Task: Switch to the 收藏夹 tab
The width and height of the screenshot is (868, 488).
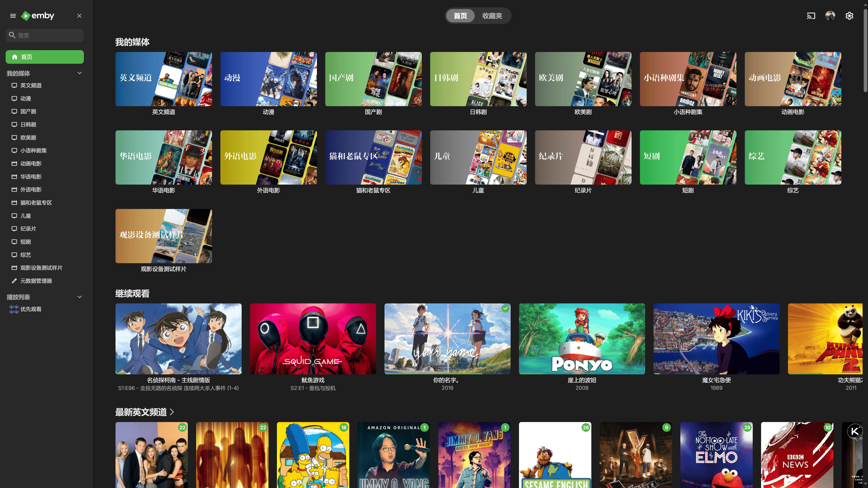Action: 492,16
